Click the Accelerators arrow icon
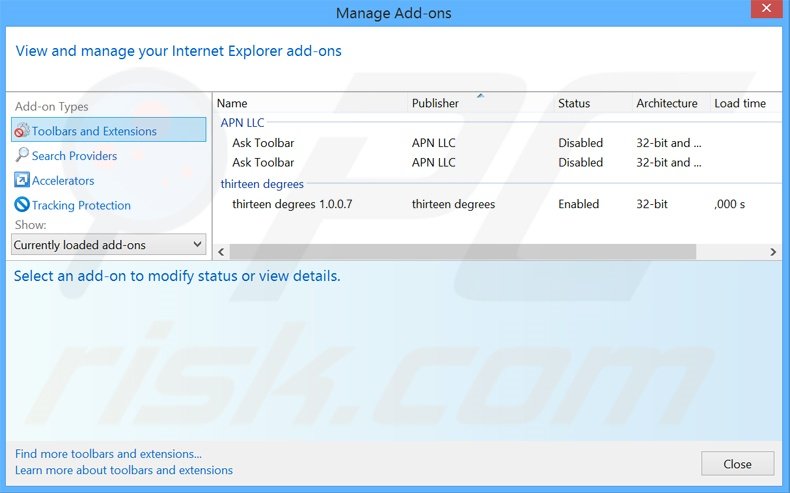790x493 pixels. click(22, 180)
